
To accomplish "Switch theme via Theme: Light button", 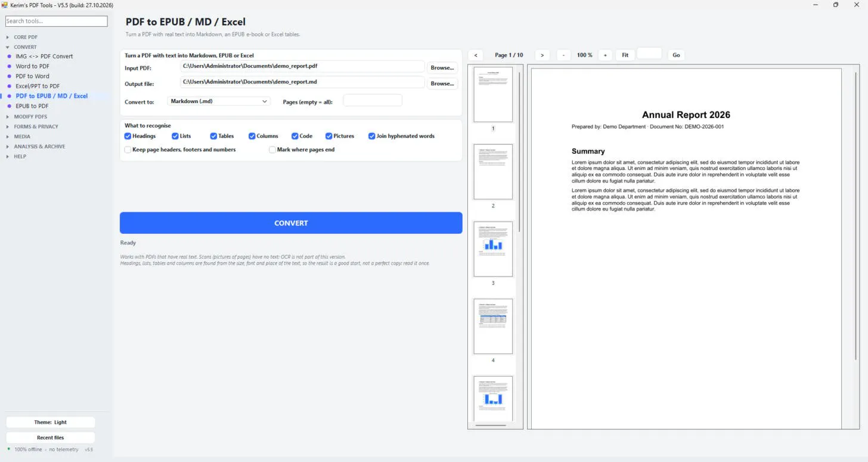I will pyautogui.click(x=50, y=422).
